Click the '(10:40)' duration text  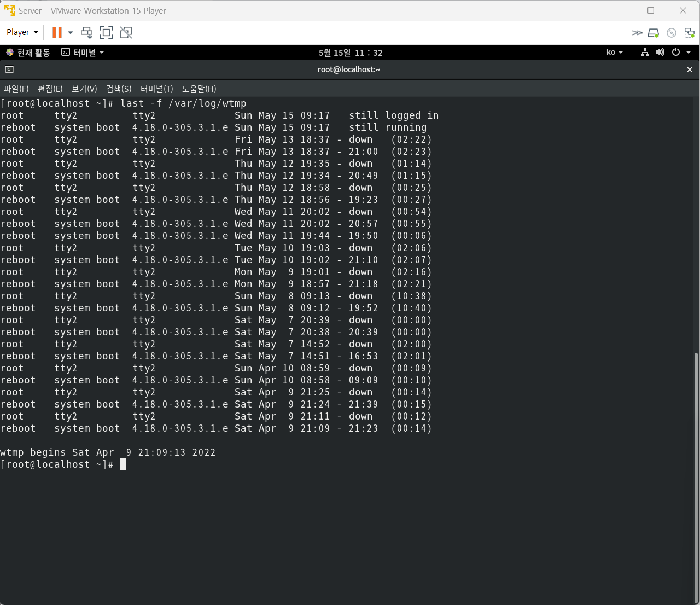pos(412,308)
